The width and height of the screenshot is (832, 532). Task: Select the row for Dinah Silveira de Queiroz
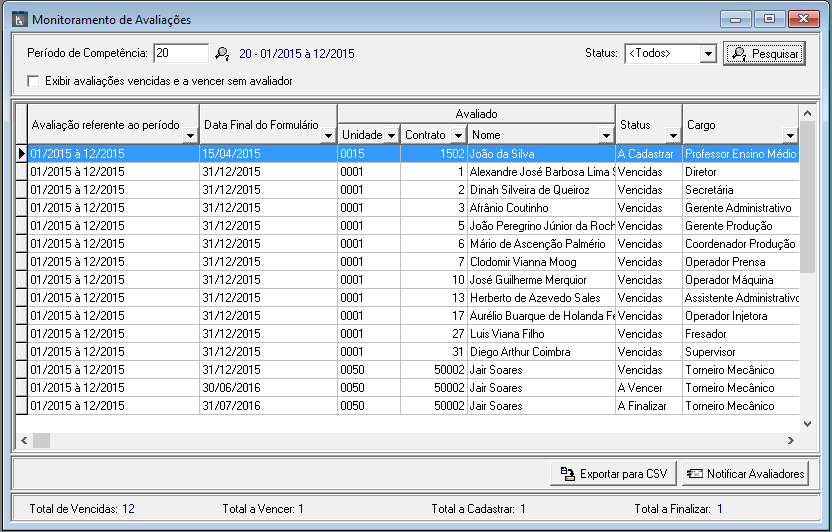(540, 190)
